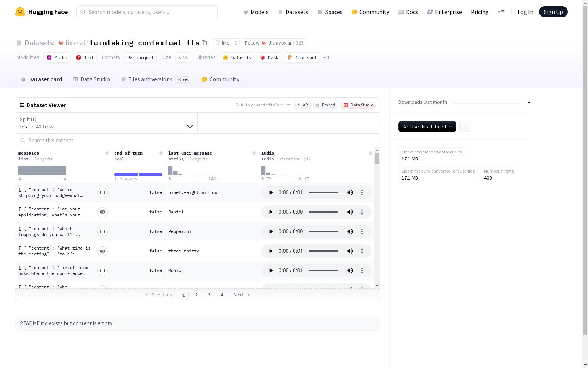Mute audio in Pepperoni row
The image size is (588, 368).
pos(350,231)
